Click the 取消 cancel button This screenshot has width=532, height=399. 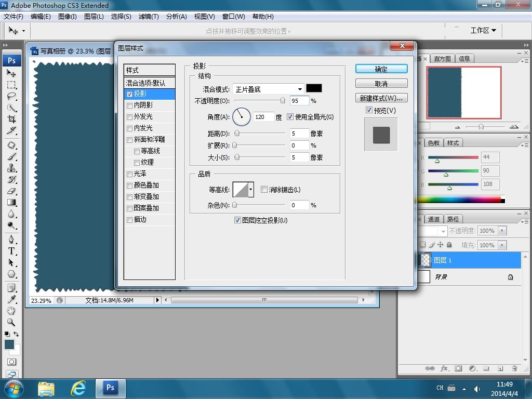point(381,84)
